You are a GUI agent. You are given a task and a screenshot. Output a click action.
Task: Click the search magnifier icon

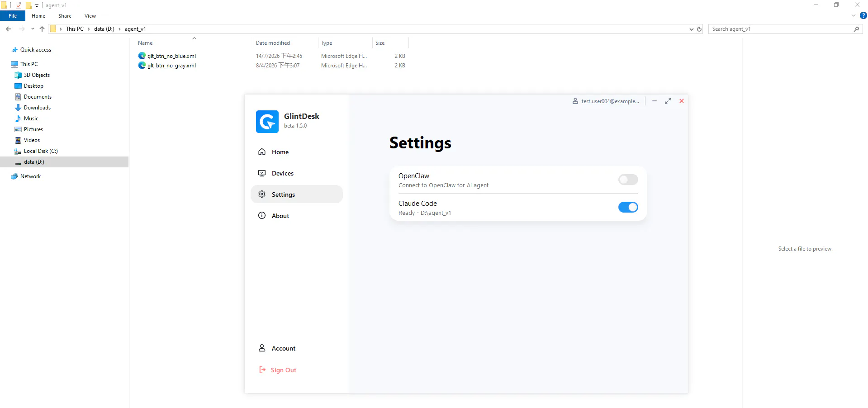coord(856,29)
